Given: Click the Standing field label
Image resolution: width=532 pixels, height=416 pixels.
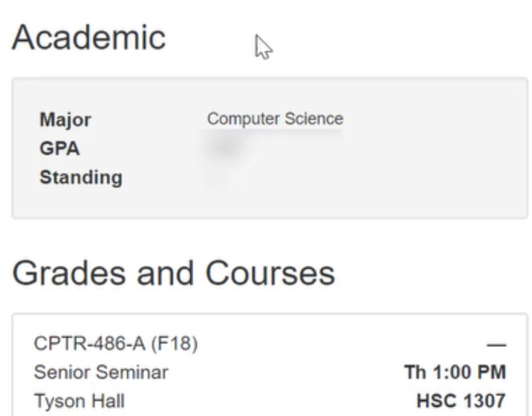Looking at the screenshot, I should (x=81, y=178).
